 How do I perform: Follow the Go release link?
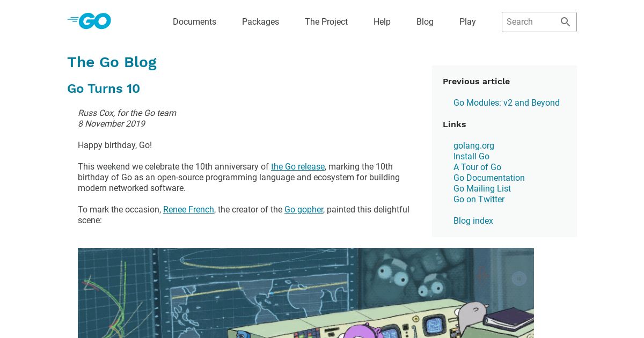(298, 167)
